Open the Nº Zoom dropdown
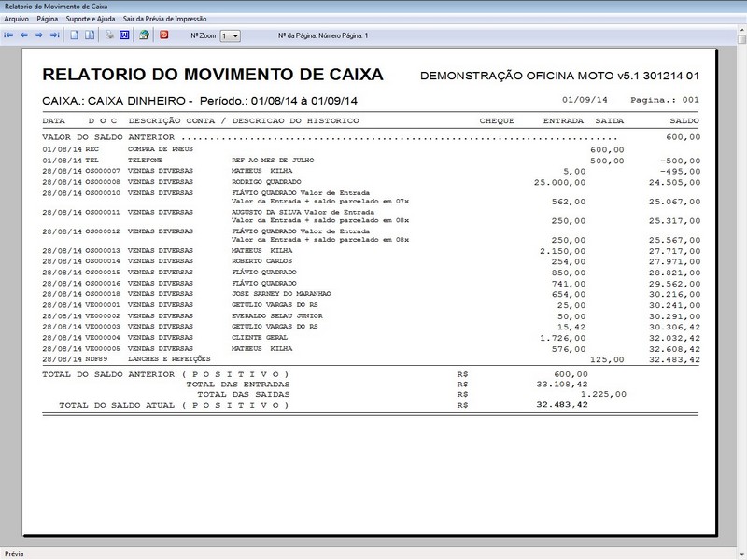The image size is (747, 560). 236,35
